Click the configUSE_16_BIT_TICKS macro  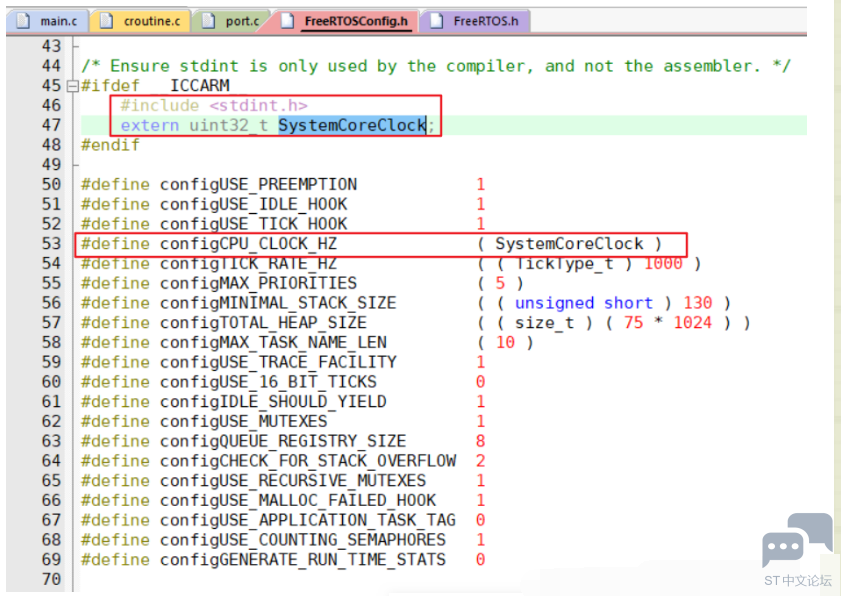(268, 382)
